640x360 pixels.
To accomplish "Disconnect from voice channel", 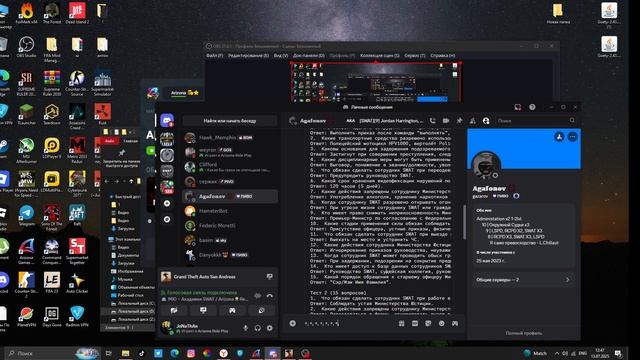I will pos(270,296).
